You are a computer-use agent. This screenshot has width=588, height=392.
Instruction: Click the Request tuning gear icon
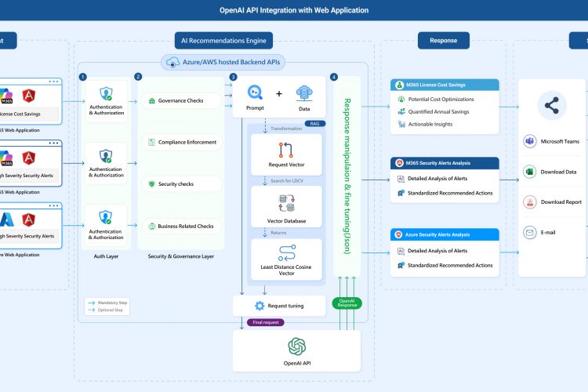coord(260,306)
